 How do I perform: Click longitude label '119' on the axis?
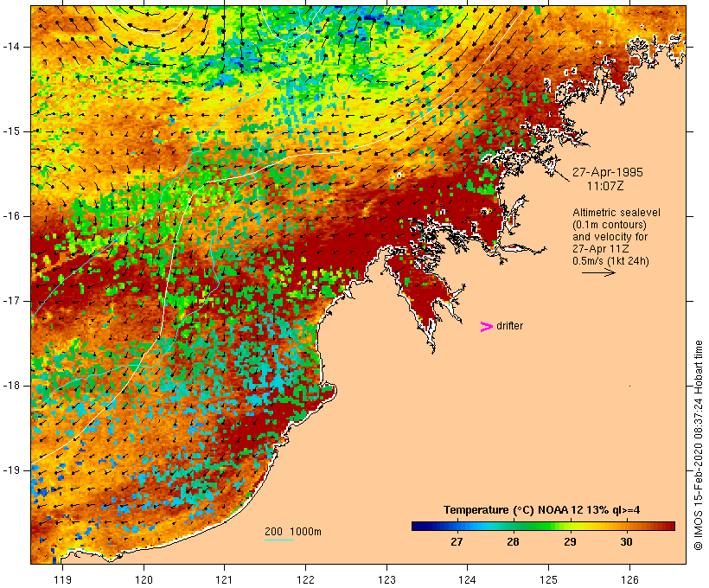coord(62,579)
